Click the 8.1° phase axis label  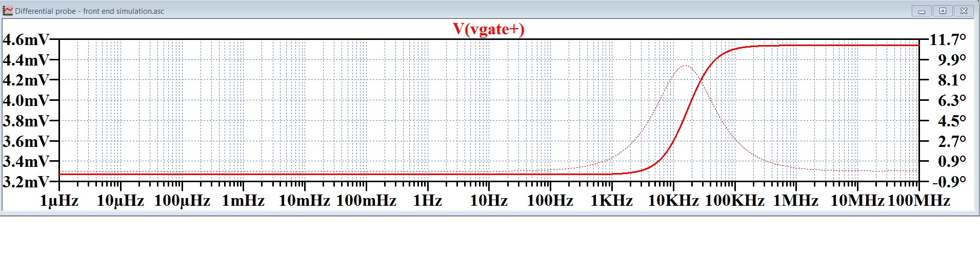tap(952, 80)
